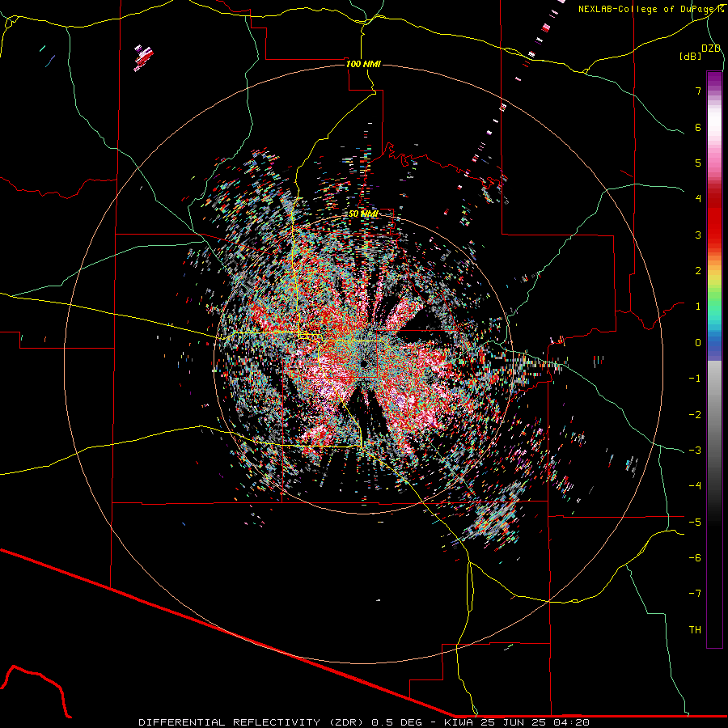
Task: Click the 7 dB value on color scale
Action: tap(698, 91)
